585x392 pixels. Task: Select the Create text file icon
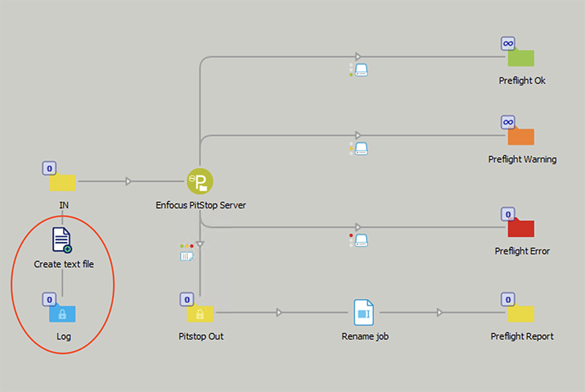(63, 240)
